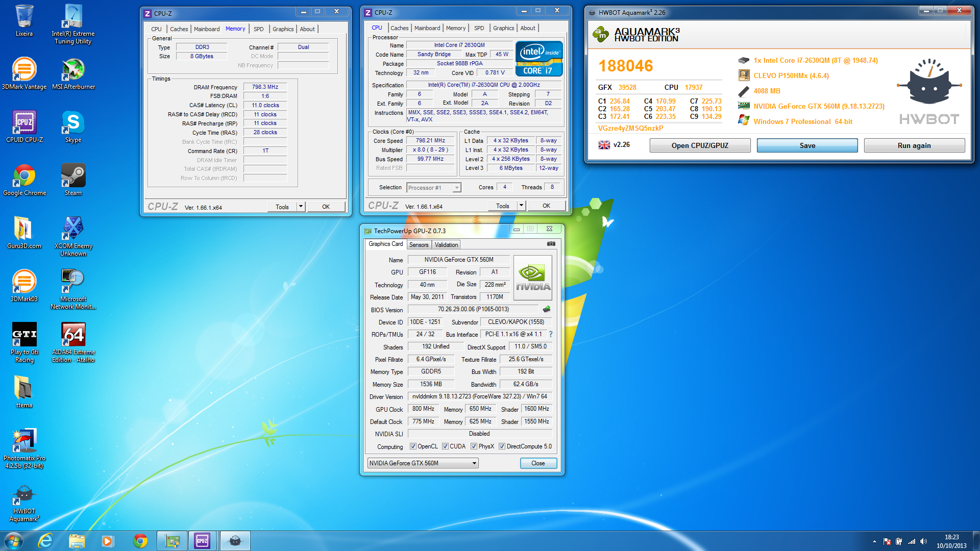Screen dimensions: 980x551
Task: Click OK in CPU tab CPU-Z window
Action: tap(546, 206)
